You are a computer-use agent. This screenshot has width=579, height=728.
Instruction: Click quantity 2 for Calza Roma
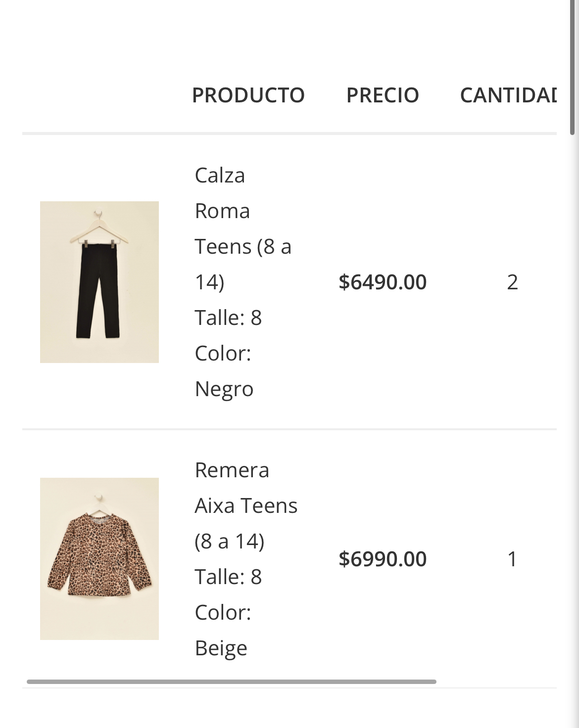pyautogui.click(x=512, y=282)
